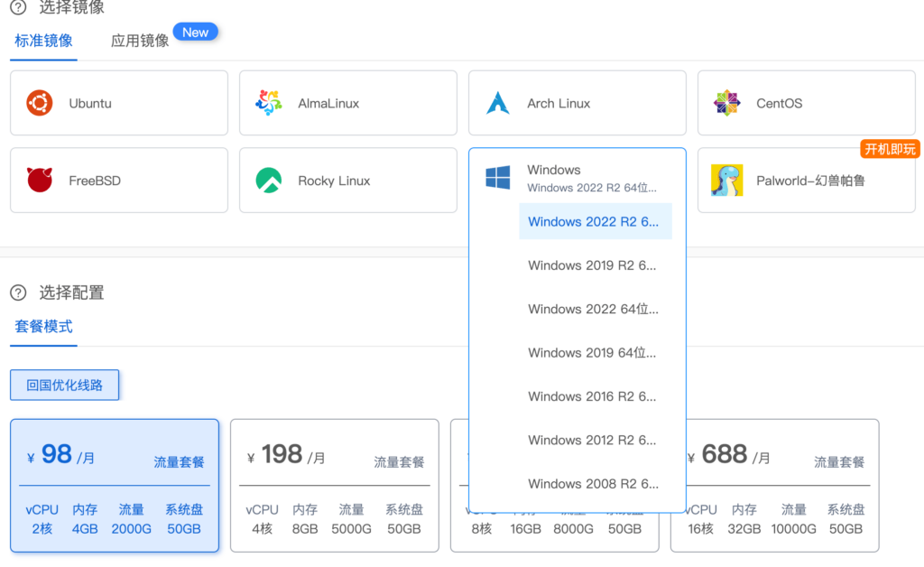Click the "8000G" traffic value
924x567 pixels.
573,529
